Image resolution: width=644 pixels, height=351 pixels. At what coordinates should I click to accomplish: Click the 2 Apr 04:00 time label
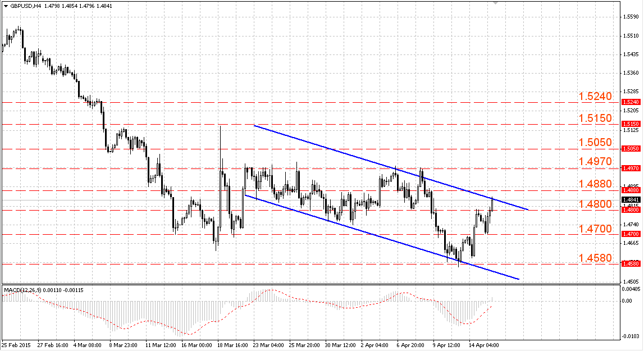point(374,345)
